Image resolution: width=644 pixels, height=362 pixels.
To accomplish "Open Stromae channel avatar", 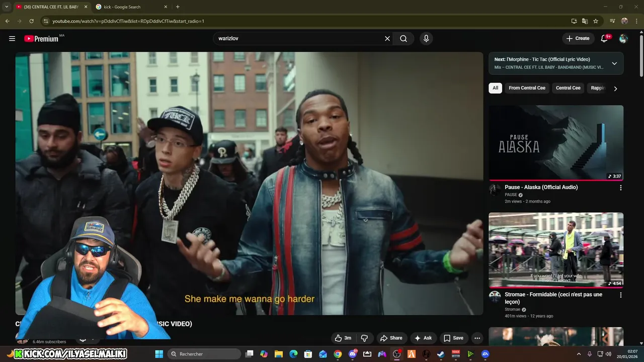I will click(495, 296).
